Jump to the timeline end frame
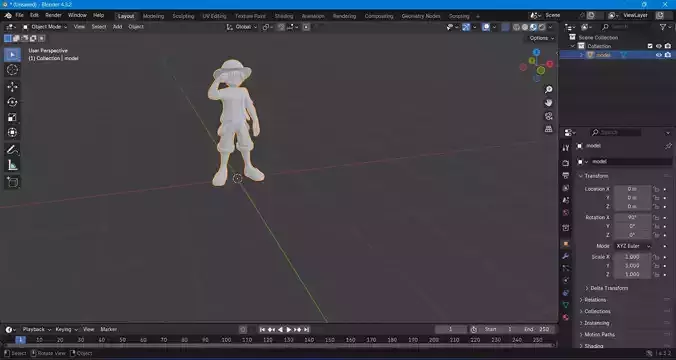 (307, 329)
